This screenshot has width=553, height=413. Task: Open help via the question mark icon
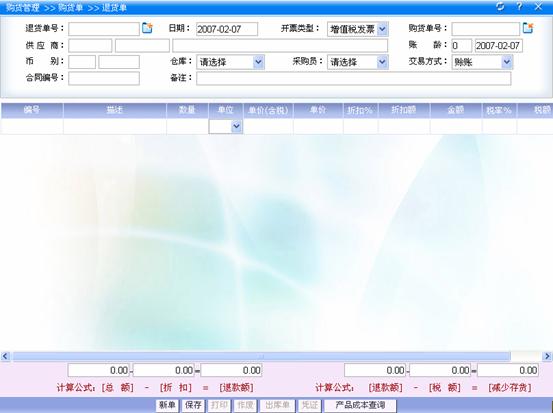[519, 6]
